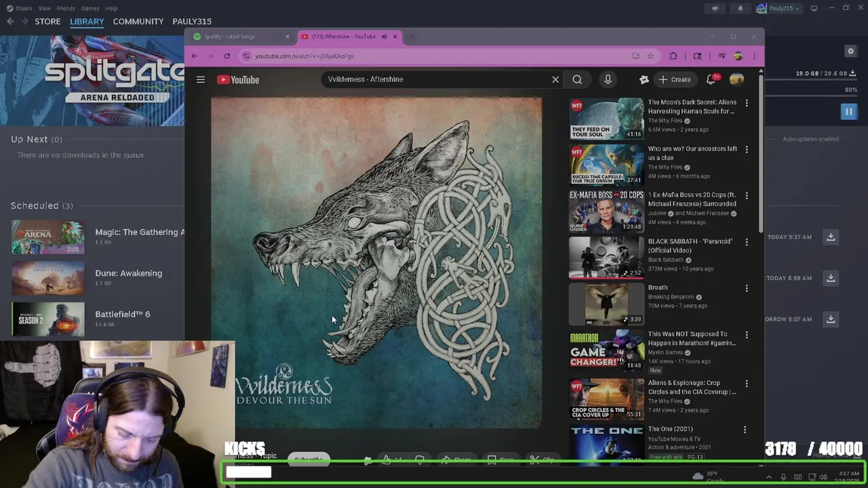Clear the YouTube search box text

point(555,80)
